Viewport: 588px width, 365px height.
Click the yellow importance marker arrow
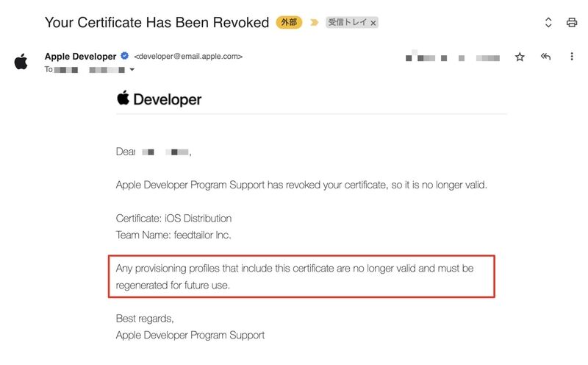tap(315, 23)
